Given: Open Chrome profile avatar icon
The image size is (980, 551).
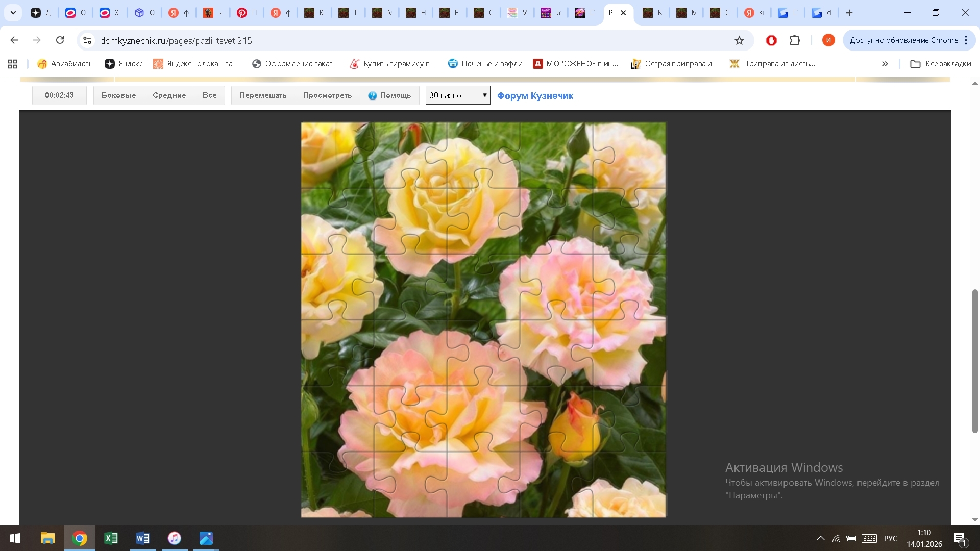Looking at the screenshot, I should point(828,40).
